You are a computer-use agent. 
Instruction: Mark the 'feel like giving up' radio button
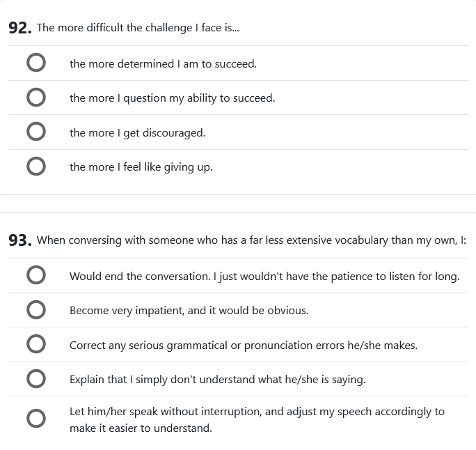coord(36,166)
